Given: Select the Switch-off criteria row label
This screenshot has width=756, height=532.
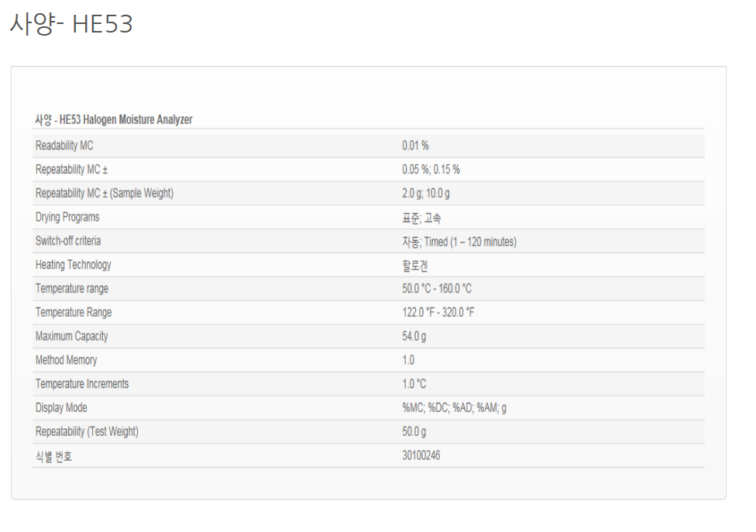Looking at the screenshot, I should 68,242.
